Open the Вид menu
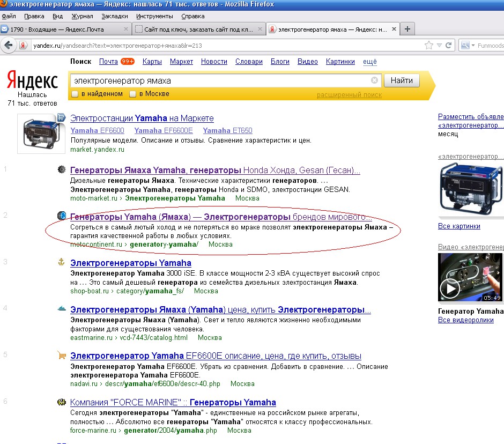504x444 pixels. tap(57, 16)
